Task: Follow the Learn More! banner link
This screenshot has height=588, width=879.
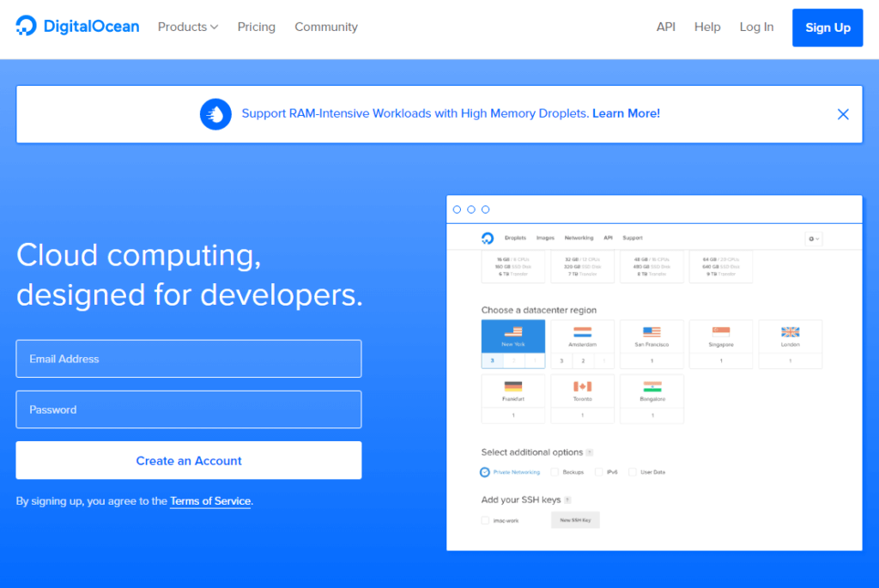Action: [626, 113]
